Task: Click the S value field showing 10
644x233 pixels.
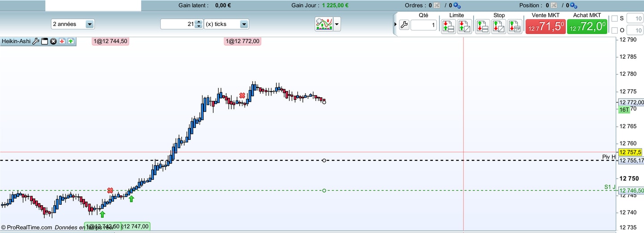Action: point(634,18)
